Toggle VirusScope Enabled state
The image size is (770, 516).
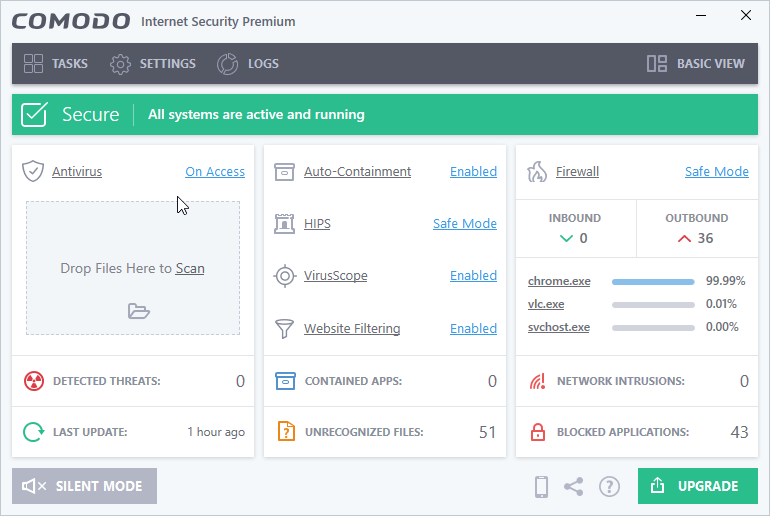473,275
